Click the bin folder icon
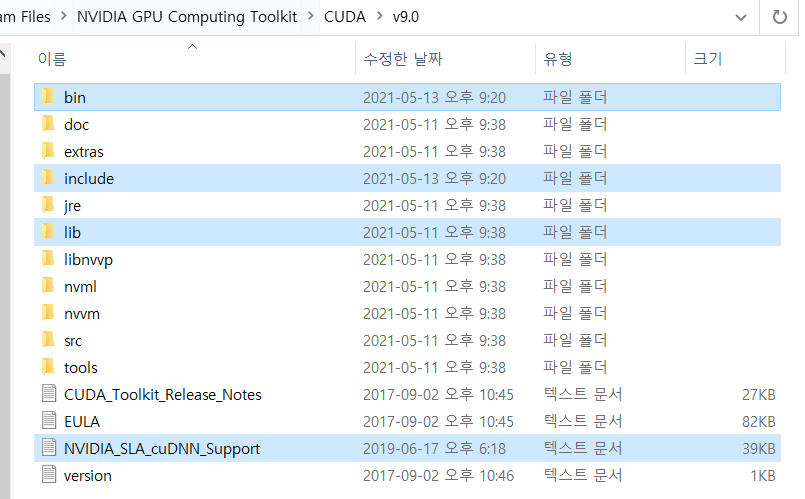Screen dimensions: 805x499 pyautogui.click(x=48, y=97)
